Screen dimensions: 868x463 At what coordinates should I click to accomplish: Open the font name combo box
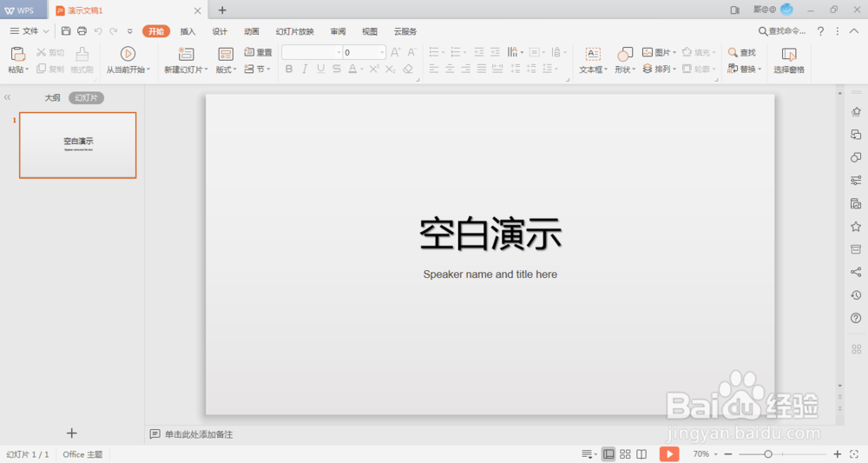click(312, 52)
